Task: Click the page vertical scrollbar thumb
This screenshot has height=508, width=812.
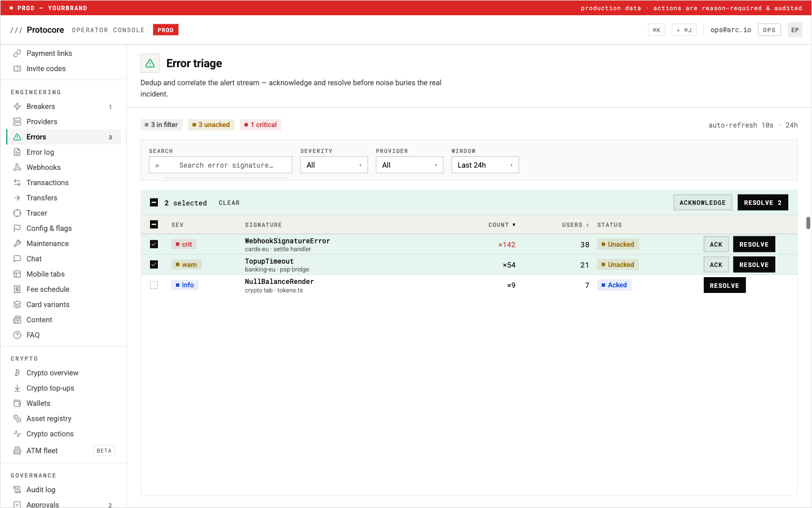Action: [808, 222]
